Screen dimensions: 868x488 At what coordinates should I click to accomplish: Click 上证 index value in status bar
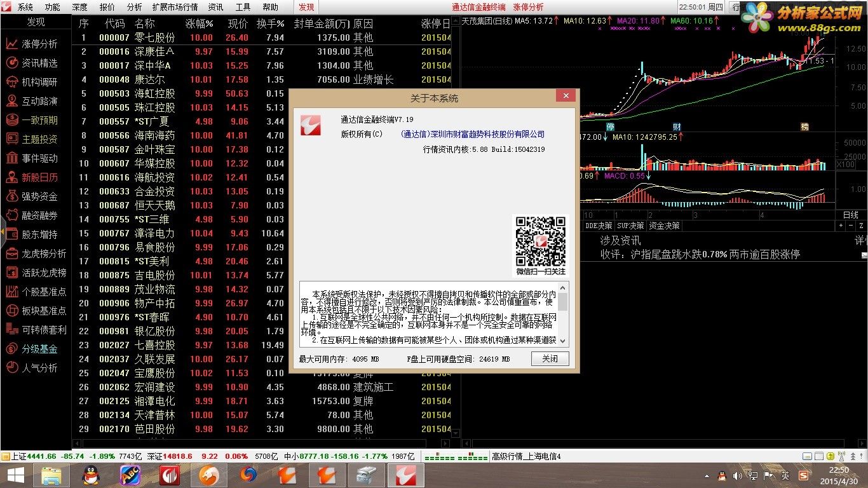[42, 456]
